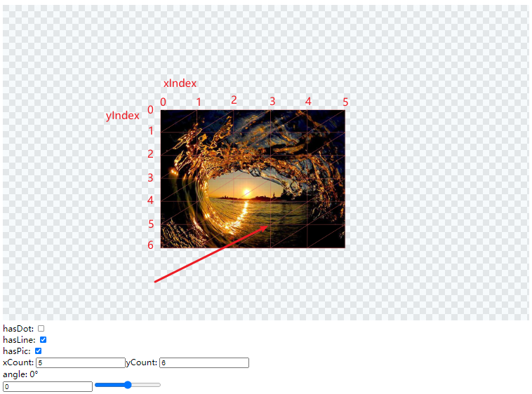Uncheck the hasLine checkbox

(x=43, y=340)
